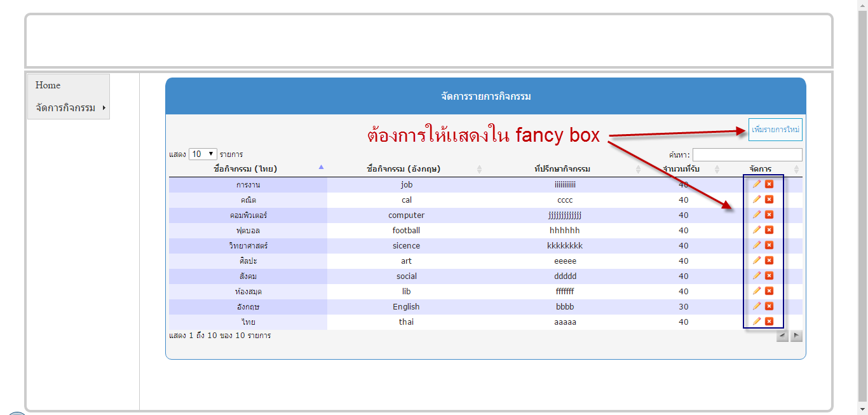Select the ห้องสมุด cell

(x=248, y=292)
